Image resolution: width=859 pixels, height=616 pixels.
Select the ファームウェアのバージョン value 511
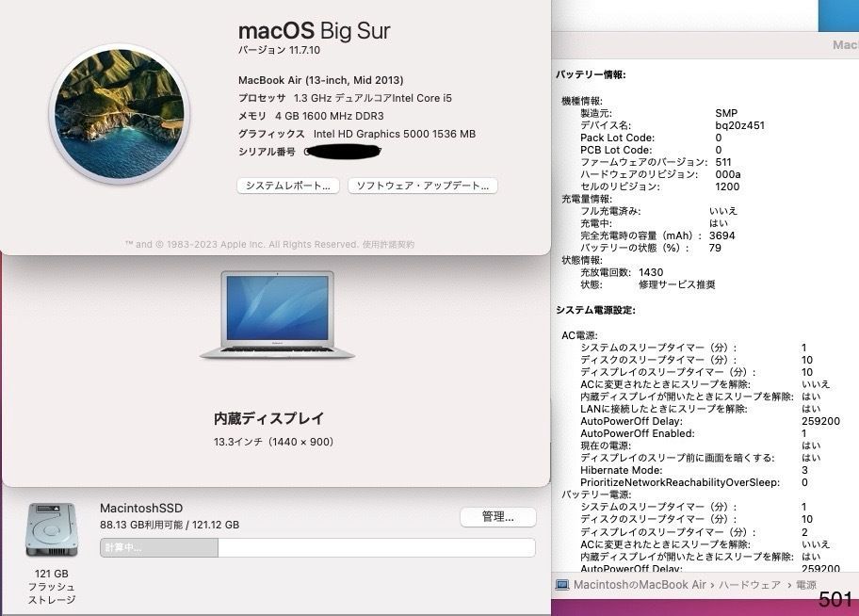[723, 162]
